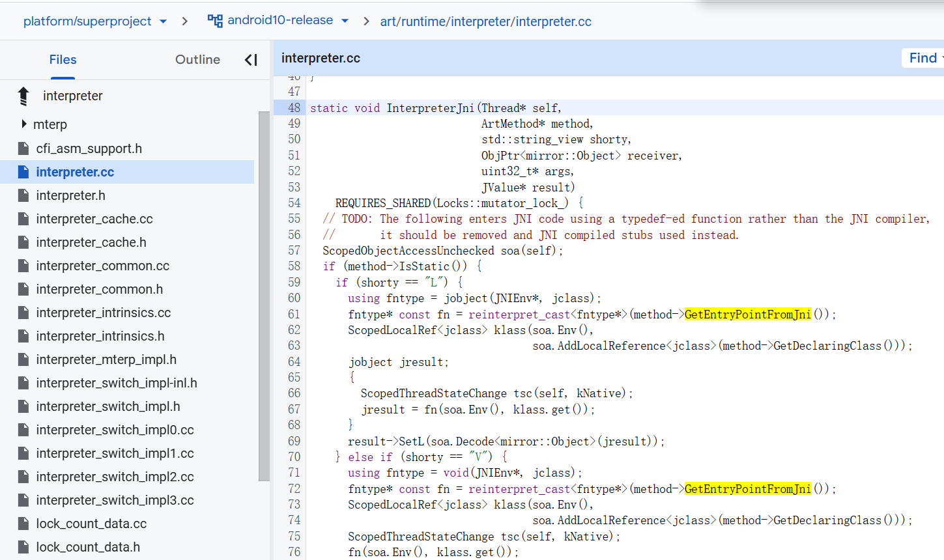Click highlighted GetEntryPointFromJni on line 61

(748, 315)
